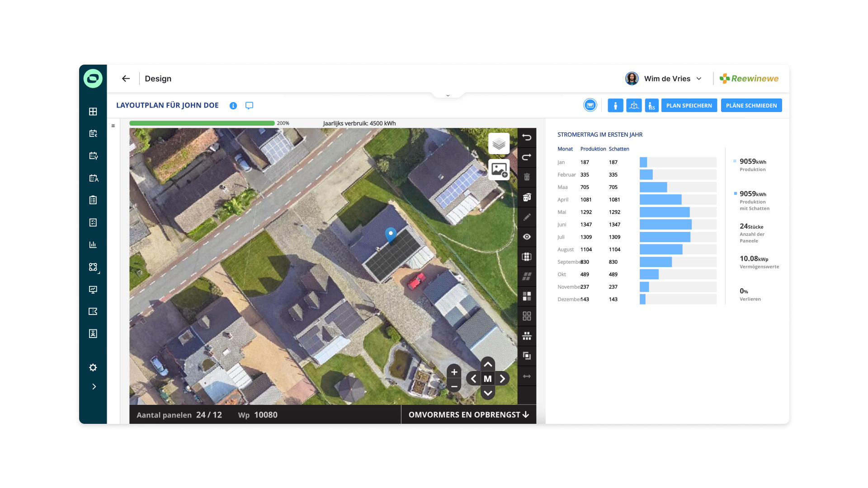Open the dashboard grid sidebar icon
868x488 pixels.
pos(93,112)
